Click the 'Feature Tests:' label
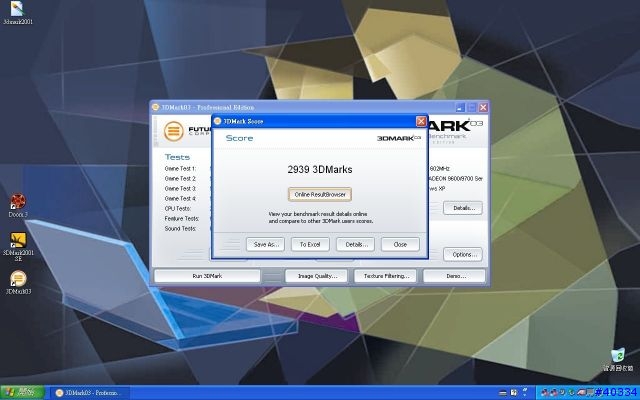Viewport: 640px width, 400px height. pyautogui.click(x=182, y=218)
